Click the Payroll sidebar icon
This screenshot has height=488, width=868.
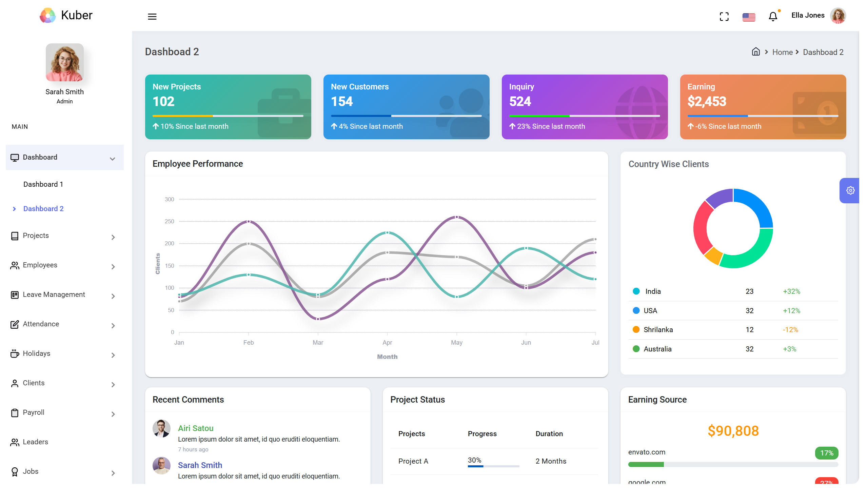point(15,413)
